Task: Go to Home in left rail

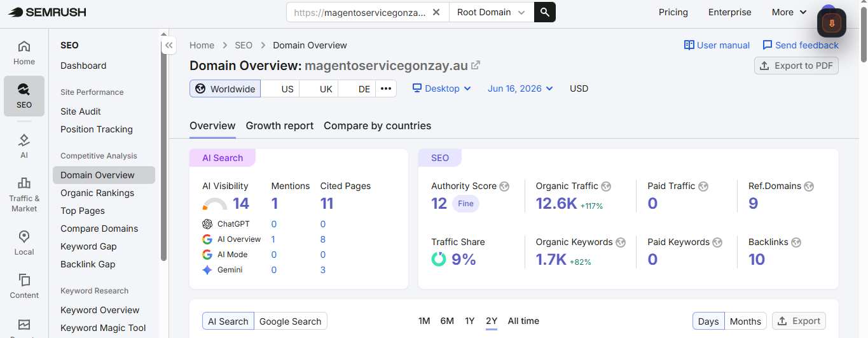Action: (x=24, y=53)
